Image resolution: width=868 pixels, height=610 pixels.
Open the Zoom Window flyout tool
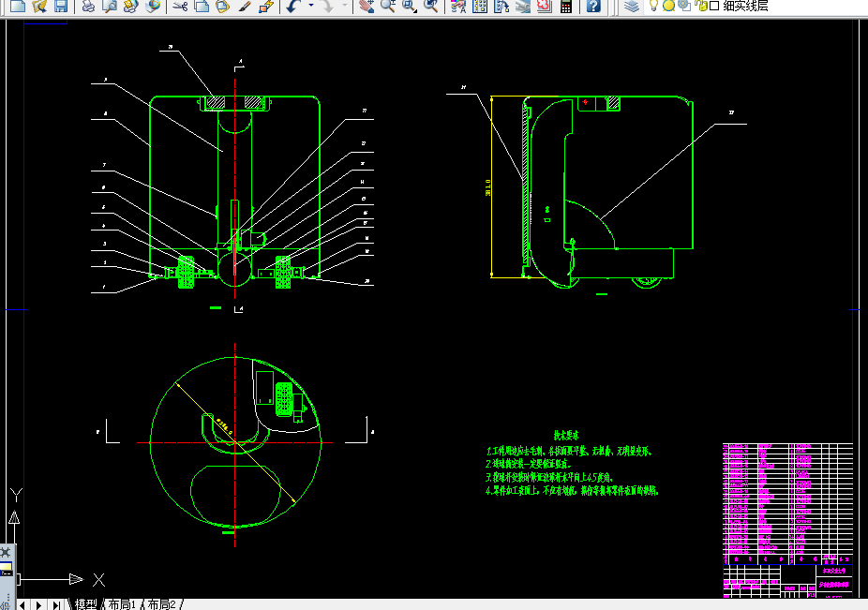409,6
